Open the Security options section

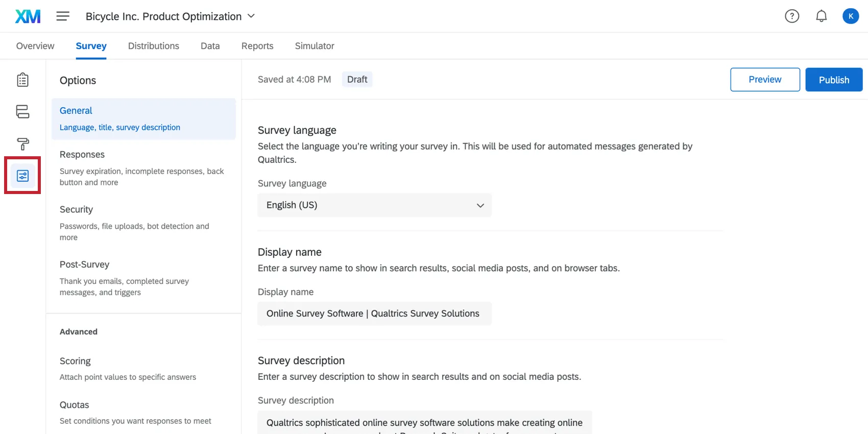click(x=76, y=210)
